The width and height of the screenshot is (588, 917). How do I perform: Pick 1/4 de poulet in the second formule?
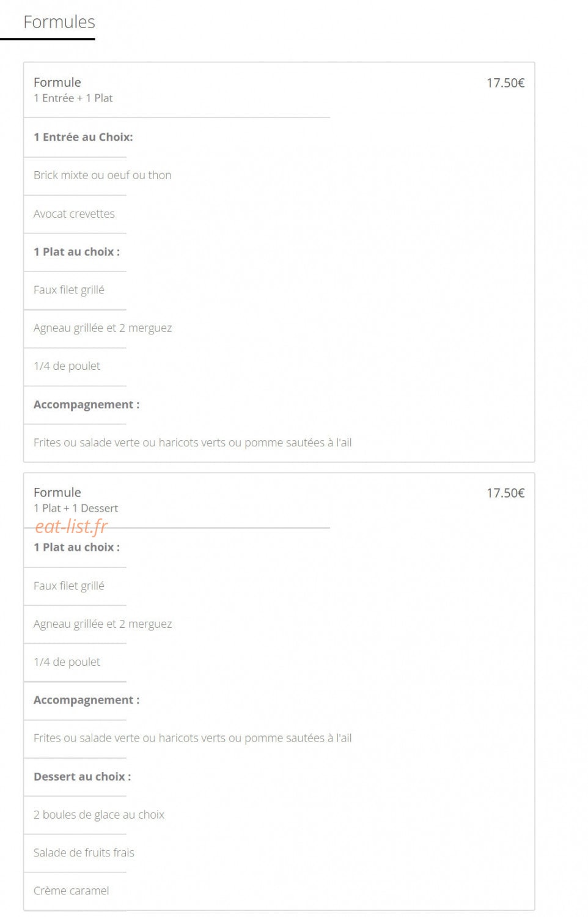point(67,662)
